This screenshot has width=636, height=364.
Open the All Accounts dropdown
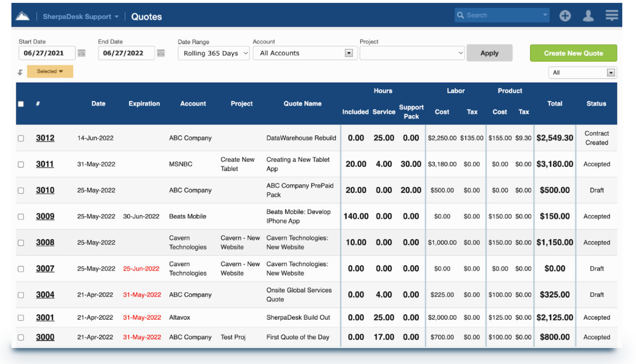(349, 53)
